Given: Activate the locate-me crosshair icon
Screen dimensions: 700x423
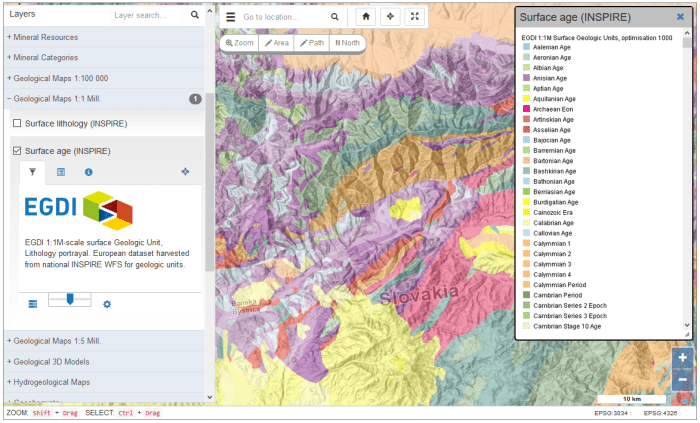Looking at the screenshot, I should click(390, 17).
